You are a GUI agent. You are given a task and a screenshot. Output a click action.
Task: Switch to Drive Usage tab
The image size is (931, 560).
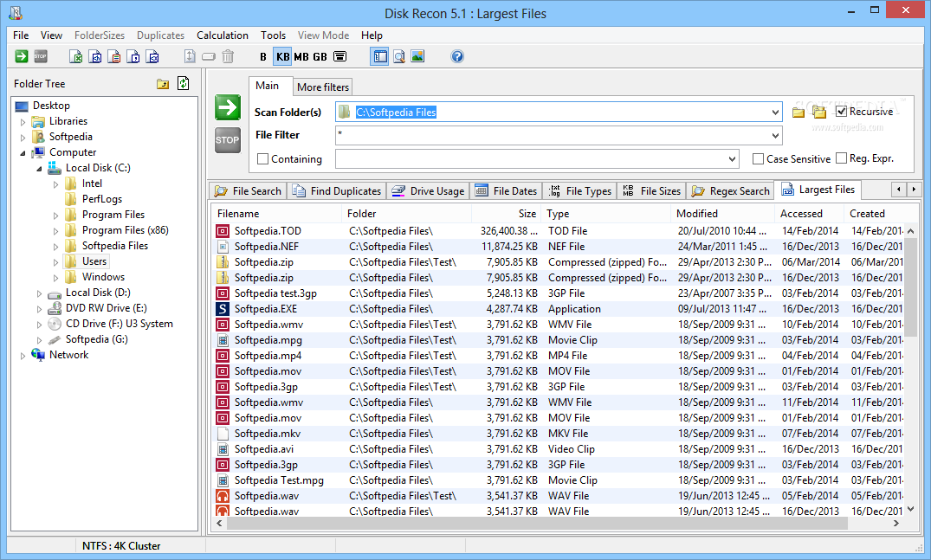(429, 191)
